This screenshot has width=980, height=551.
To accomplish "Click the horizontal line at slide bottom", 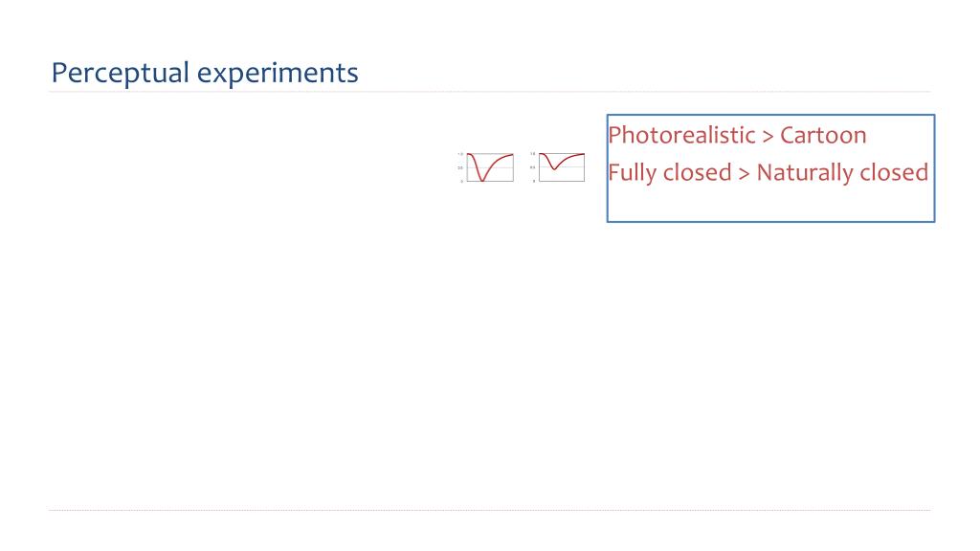I will point(489,511).
